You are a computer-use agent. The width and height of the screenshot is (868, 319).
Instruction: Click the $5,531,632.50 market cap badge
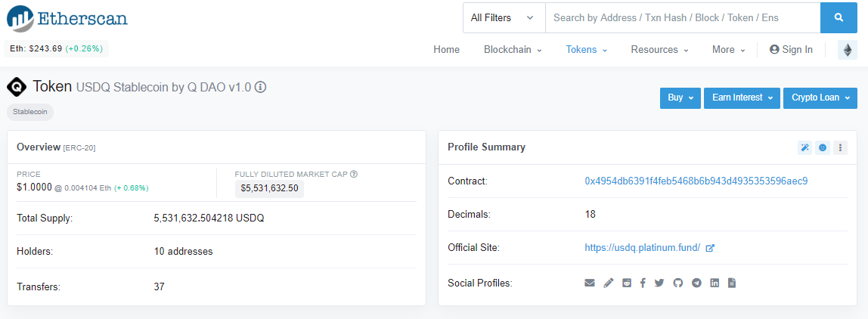pos(270,189)
